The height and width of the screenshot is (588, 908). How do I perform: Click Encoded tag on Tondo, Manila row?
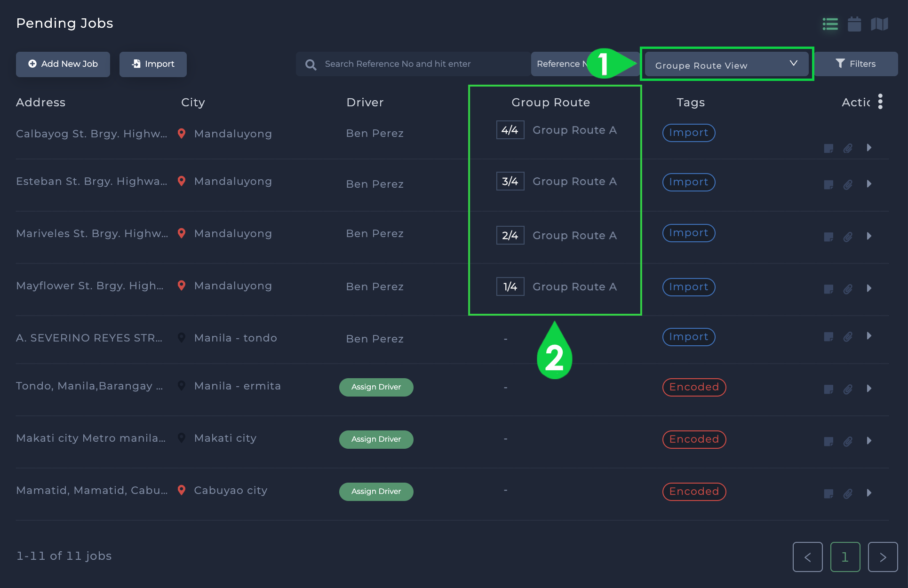pos(694,387)
